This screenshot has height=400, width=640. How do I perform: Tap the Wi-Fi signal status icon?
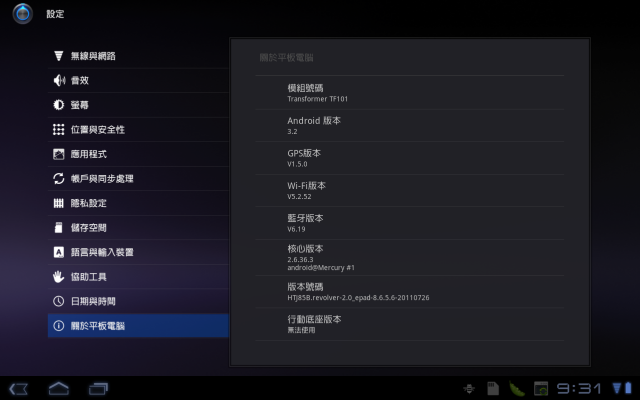(x=617, y=388)
